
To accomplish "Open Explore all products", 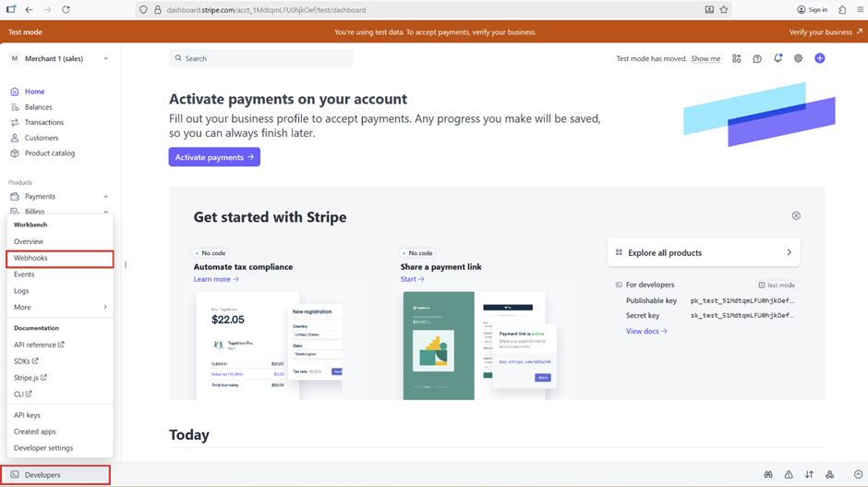I will tap(704, 252).
